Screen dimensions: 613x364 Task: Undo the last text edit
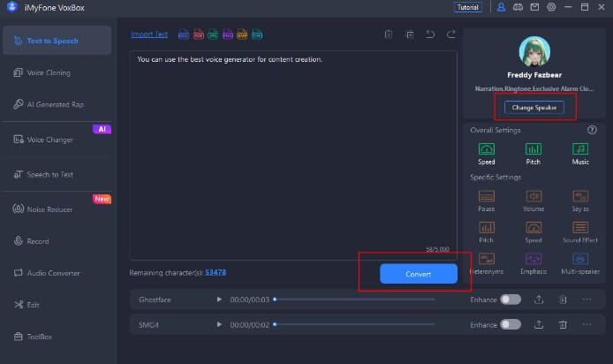pos(430,34)
